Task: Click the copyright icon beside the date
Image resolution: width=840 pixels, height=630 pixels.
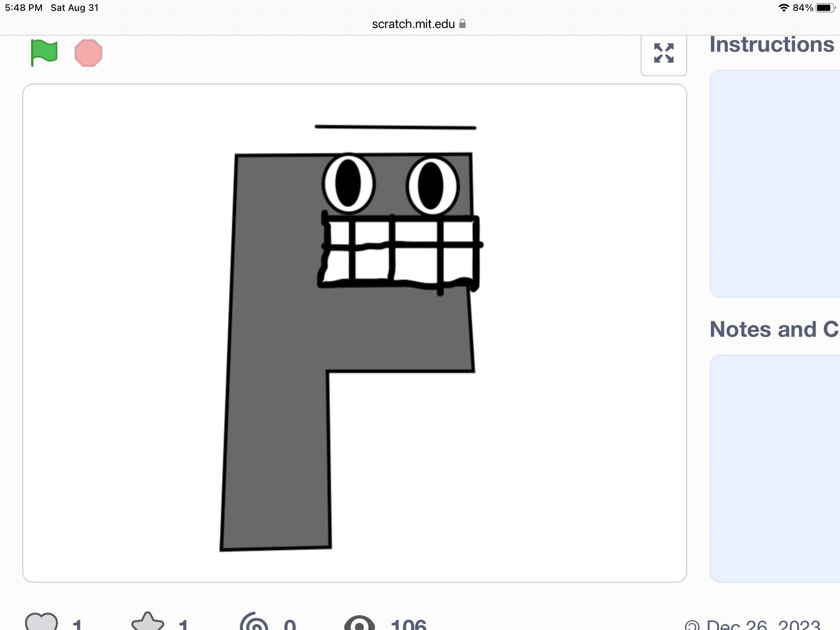Action: click(x=692, y=625)
